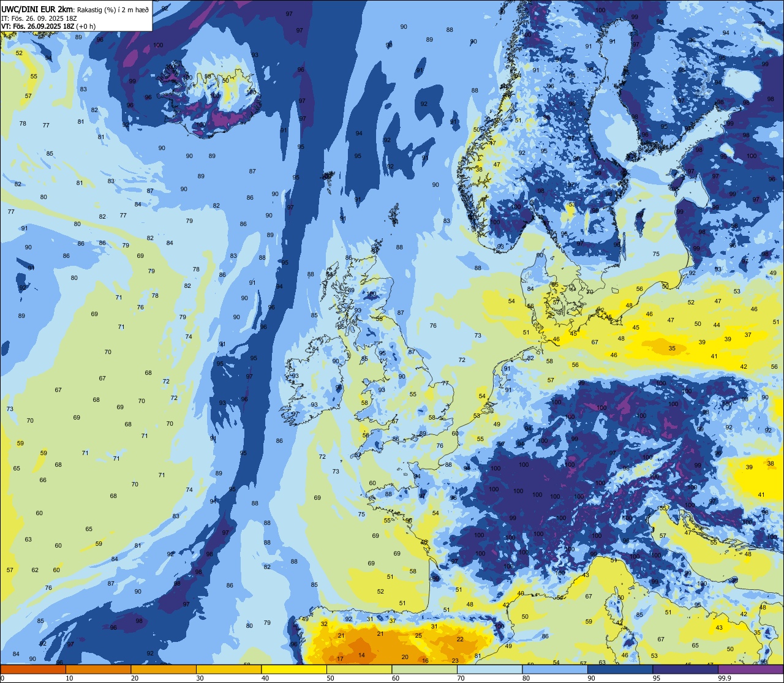Select the orange 10–20 legend color

[x=98, y=669]
